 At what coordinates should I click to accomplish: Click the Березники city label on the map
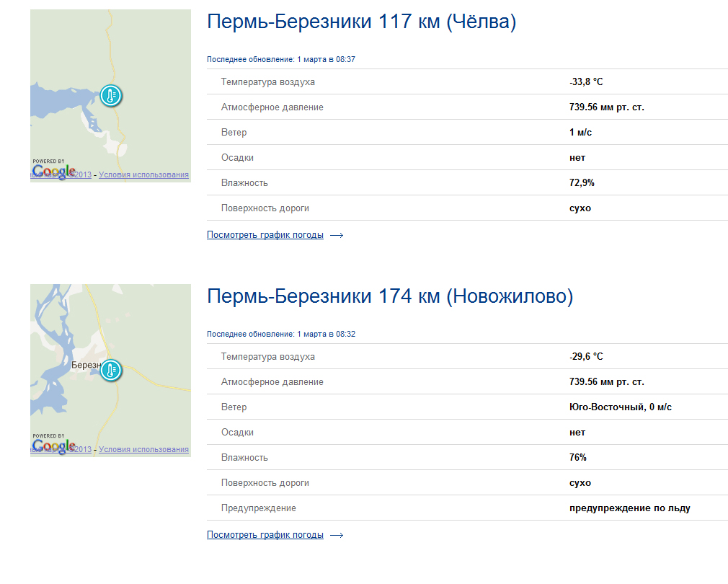85,366
